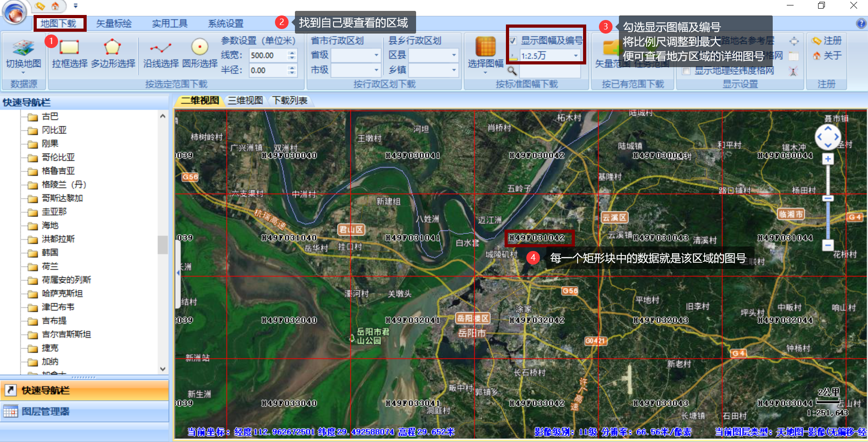Click the magnifier search icon for map sheets
This screenshot has height=442, width=868.
tap(512, 71)
